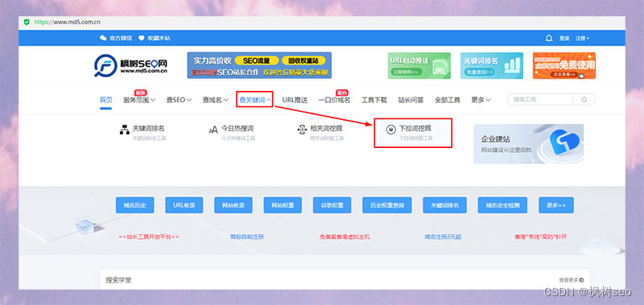Viewport: 644px width, 305px height.
Task: Open 相关词挖掘 in the submenu
Action: click(327, 129)
